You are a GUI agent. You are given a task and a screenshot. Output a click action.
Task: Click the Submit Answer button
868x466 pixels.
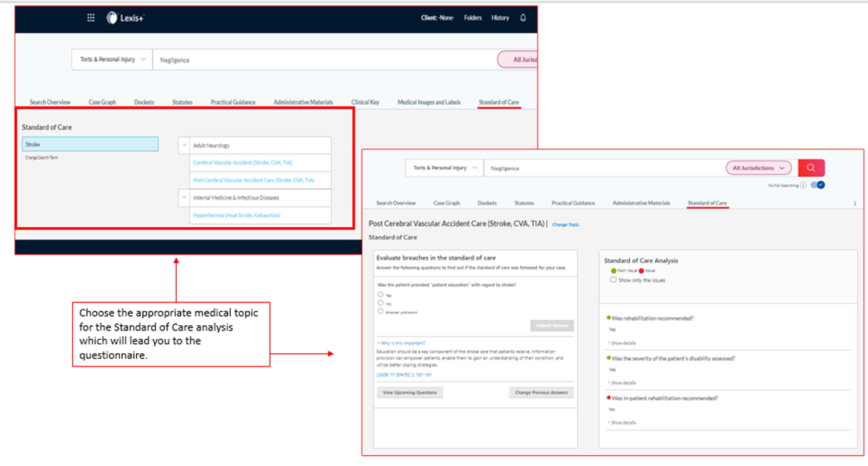pos(552,325)
